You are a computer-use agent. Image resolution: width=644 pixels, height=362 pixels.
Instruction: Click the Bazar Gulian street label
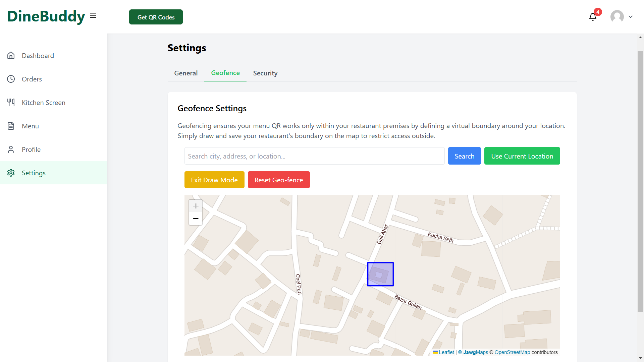[x=408, y=302]
